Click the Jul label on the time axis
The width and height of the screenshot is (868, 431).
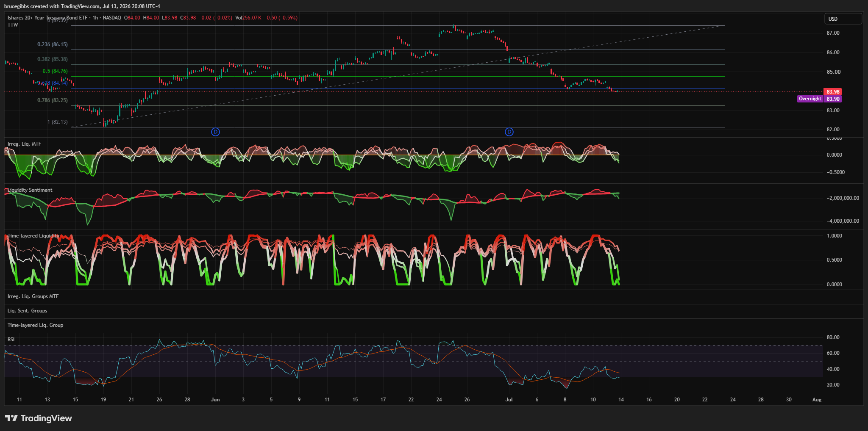point(509,400)
